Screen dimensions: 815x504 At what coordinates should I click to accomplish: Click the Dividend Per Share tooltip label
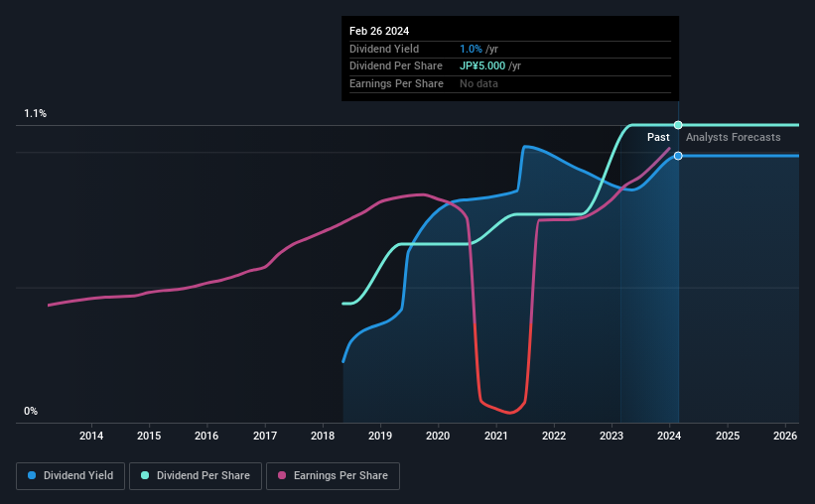click(x=396, y=66)
